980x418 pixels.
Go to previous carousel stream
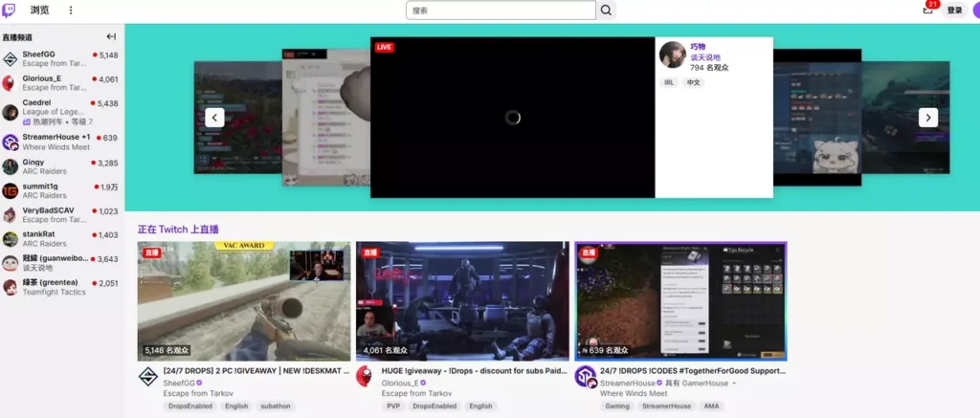[x=214, y=118]
